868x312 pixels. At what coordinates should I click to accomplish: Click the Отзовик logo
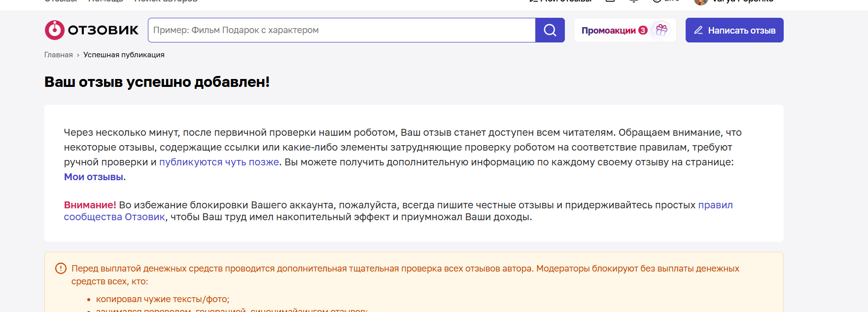pyautogui.click(x=92, y=30)
